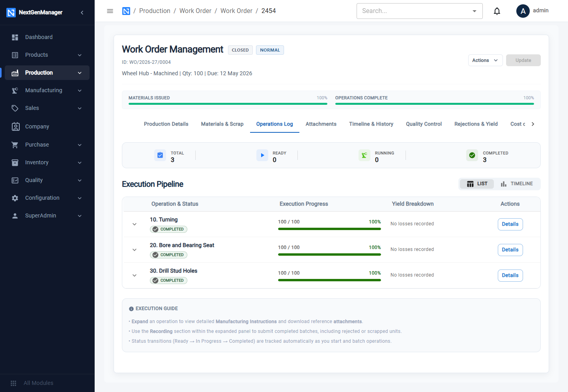The width and height of the screenshot is (568, 392).
Task: Expand the Production sidebar menu
Action: [x=80, y=73]
